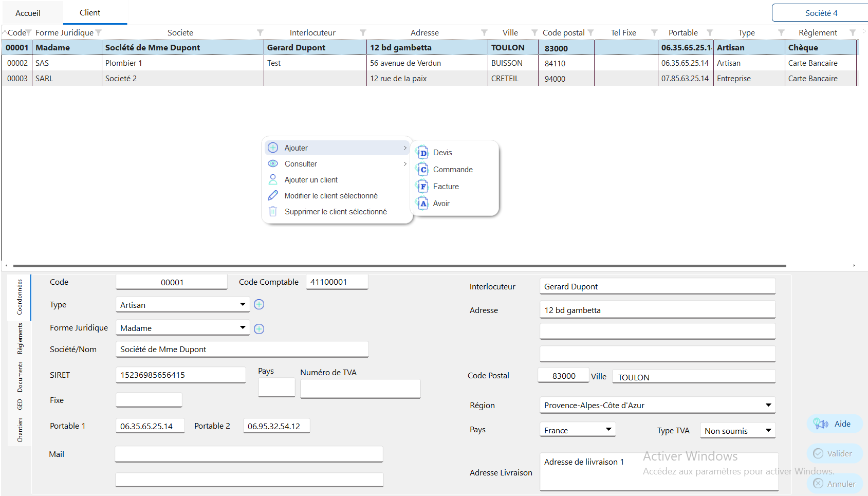The height and width of the screenshot is (496, 868).
Task: Click the Avoir document icon
Action: click(422, 204)
